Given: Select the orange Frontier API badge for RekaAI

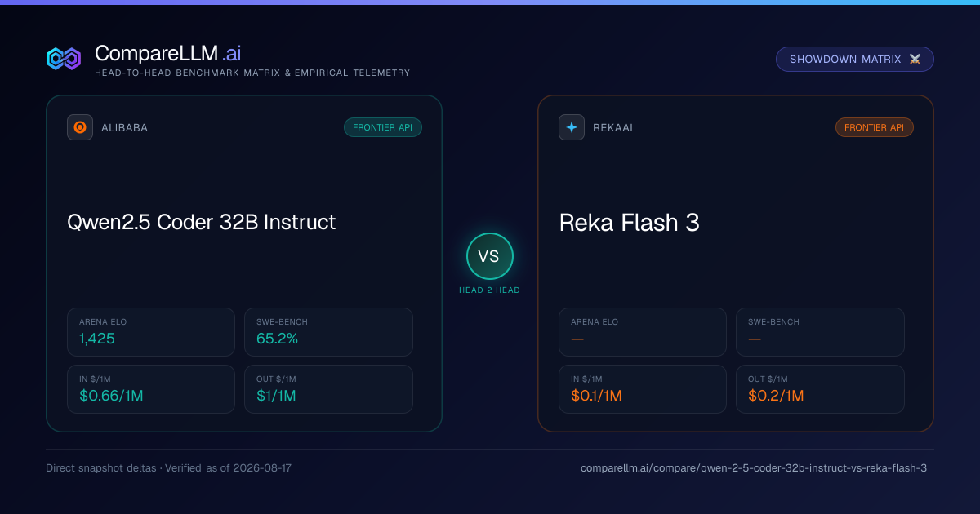Looking at the screenshot, I should pos(875,127).
